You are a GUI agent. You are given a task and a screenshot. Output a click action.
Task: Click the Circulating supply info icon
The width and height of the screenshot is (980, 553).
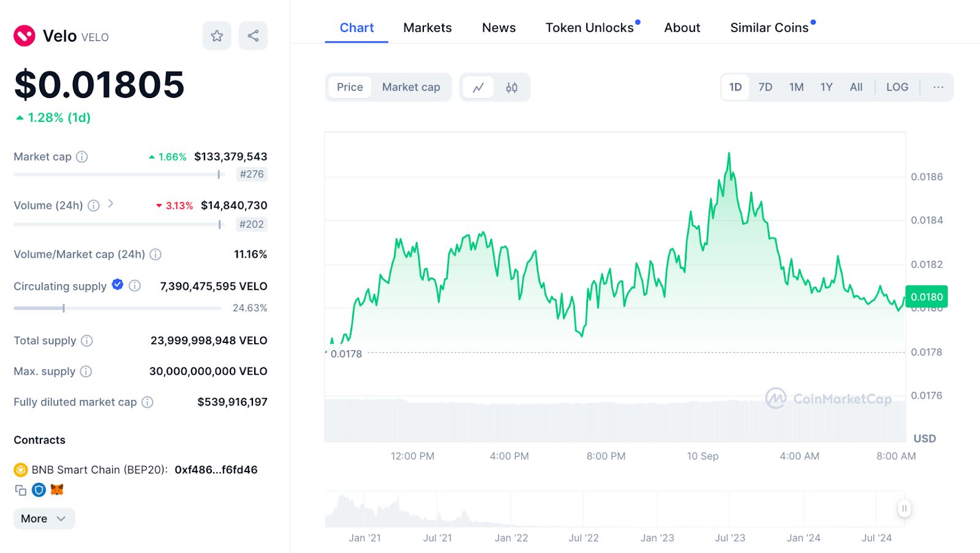coord(135,285)
